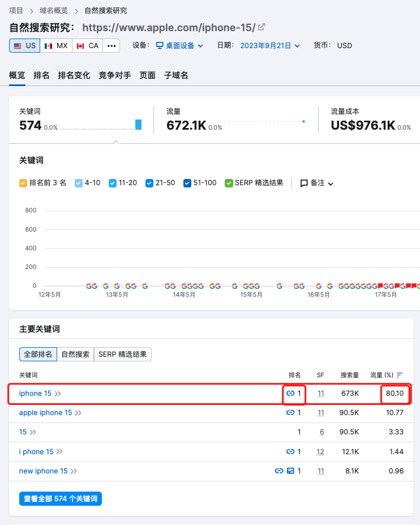Switch to the 概览 tab

point(17,75)
